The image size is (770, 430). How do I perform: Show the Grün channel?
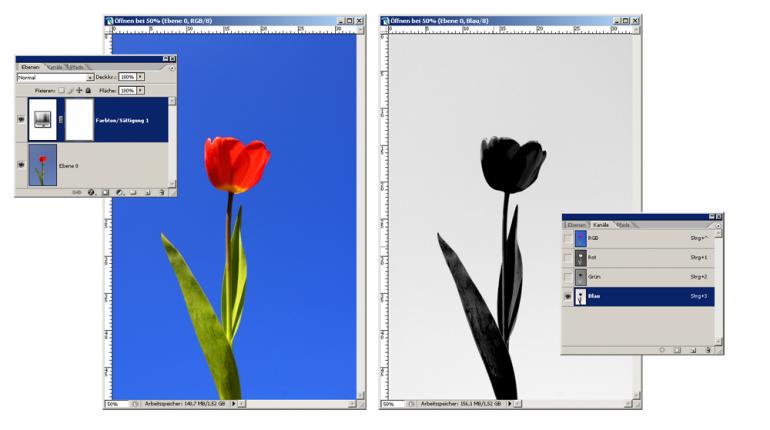[x=568, y=277]
